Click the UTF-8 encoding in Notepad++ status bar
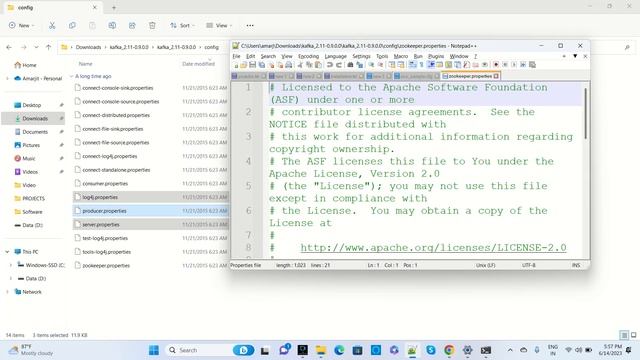Image resolution: width=640 pixels, height=360 pixels. tap(529, 265)
